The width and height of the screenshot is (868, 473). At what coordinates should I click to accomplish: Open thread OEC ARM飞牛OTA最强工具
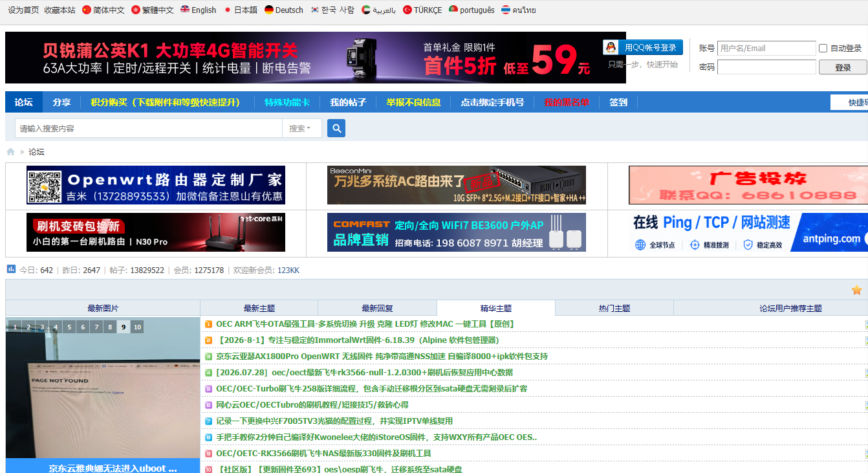coord(365,324)
